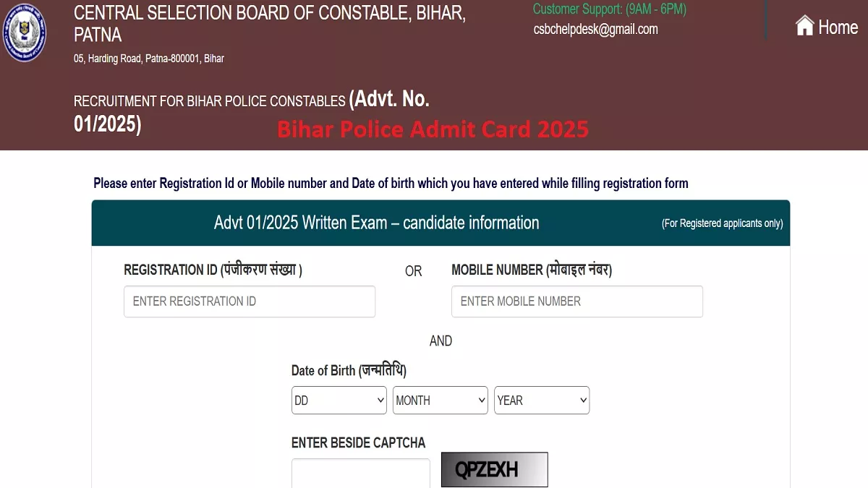Click the Mobile Number label text
This screenshot has height=488, width=868.
[532, 270]
